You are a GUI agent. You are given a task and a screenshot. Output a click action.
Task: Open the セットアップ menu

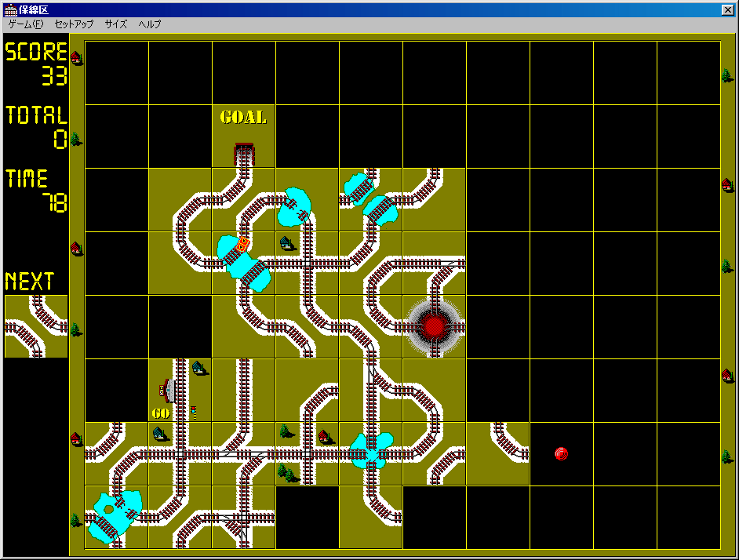74,24
